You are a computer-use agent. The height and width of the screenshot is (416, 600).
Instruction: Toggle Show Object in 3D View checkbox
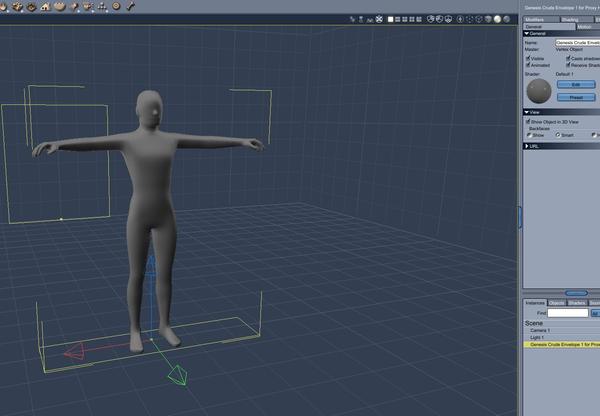point(528,121)
